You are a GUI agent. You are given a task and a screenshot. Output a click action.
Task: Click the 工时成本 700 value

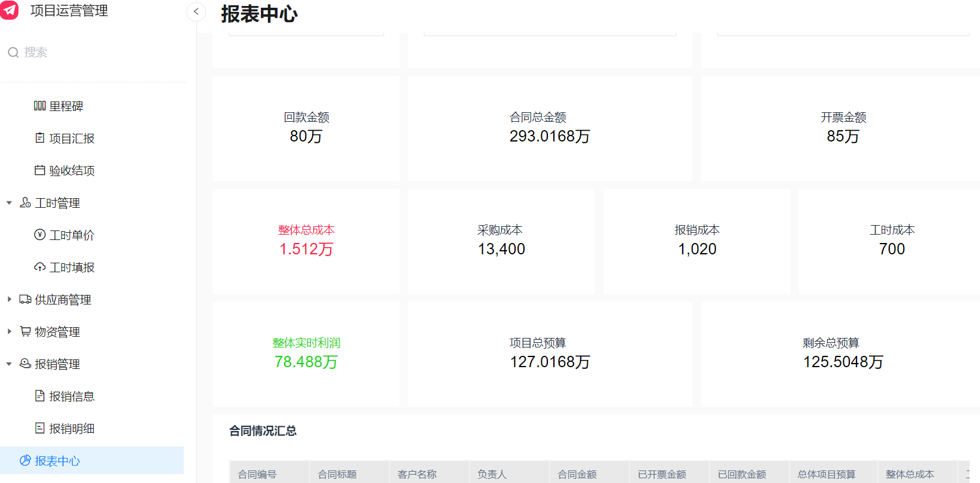tap(892, 249)
